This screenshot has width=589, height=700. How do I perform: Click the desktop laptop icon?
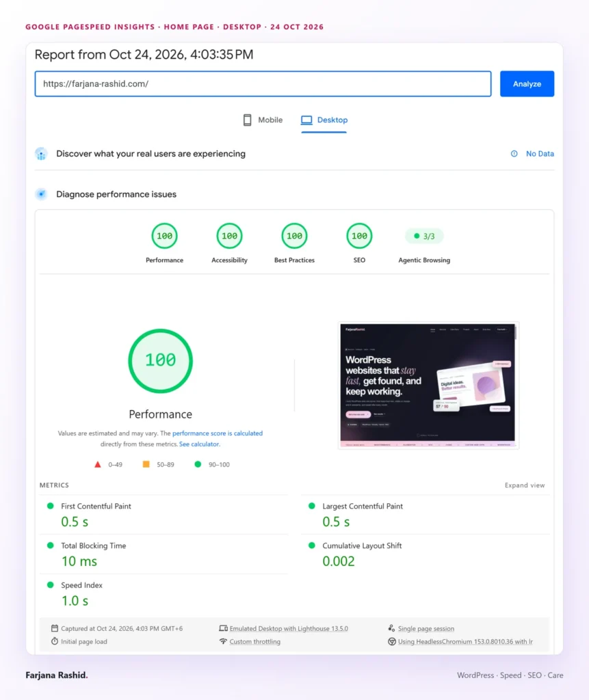pyautogui.click(x=306, y=120)
